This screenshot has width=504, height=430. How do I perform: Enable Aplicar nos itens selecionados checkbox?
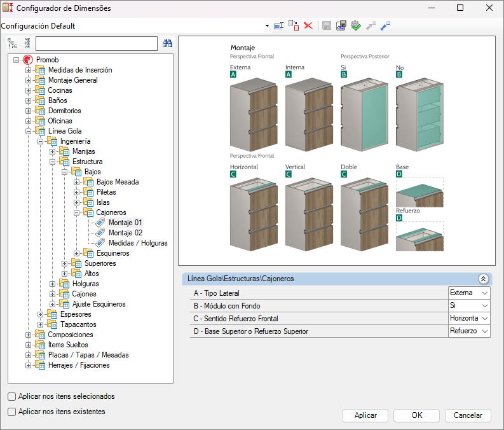pos(12,396)
